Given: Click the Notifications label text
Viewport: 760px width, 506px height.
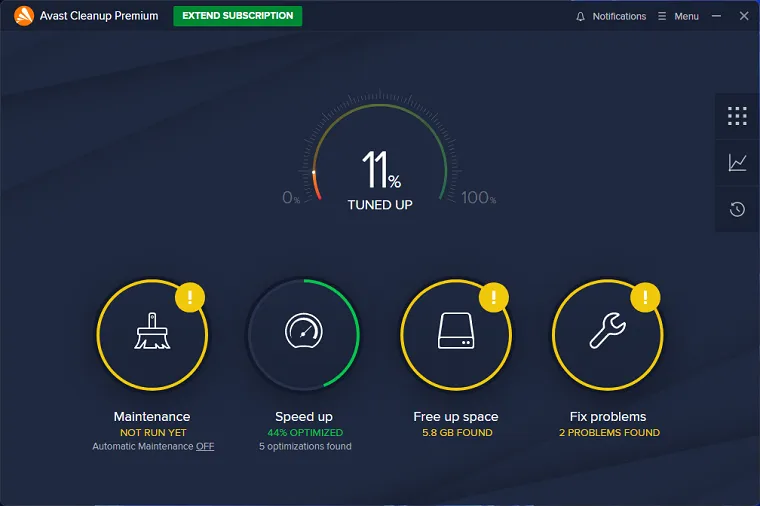Looking at the screenshot, I should tap(619, 16).
